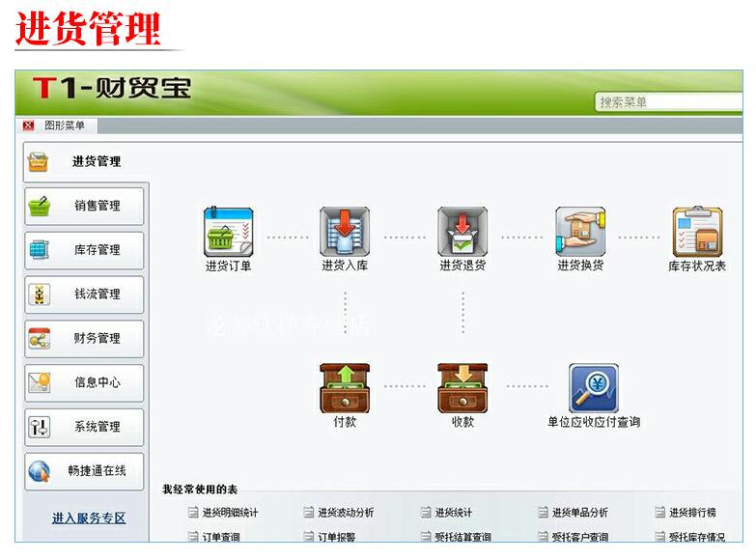Click the report icon beside 进货明细统计
Viewport: 756px width, 560px height.
pyautogui.click(x=193, y=513)
